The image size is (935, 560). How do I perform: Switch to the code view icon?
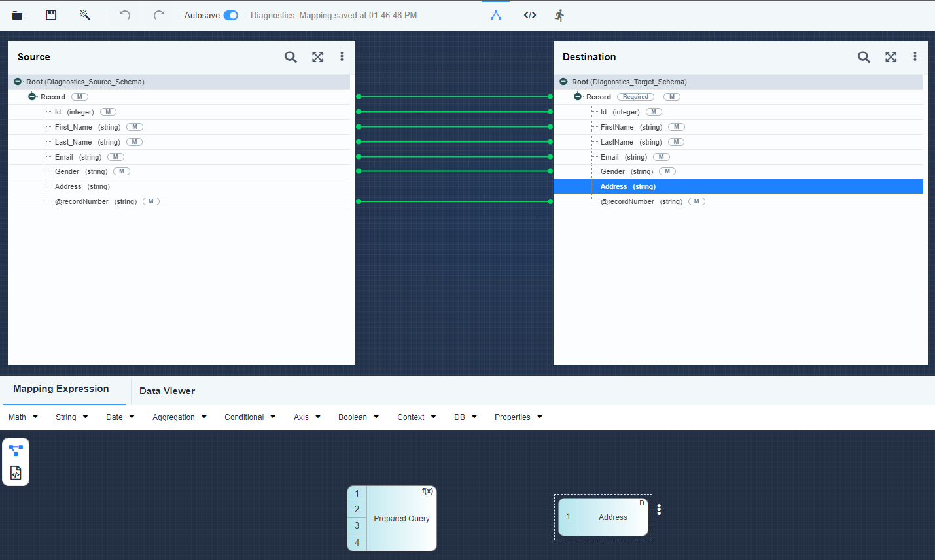point(530,15)
